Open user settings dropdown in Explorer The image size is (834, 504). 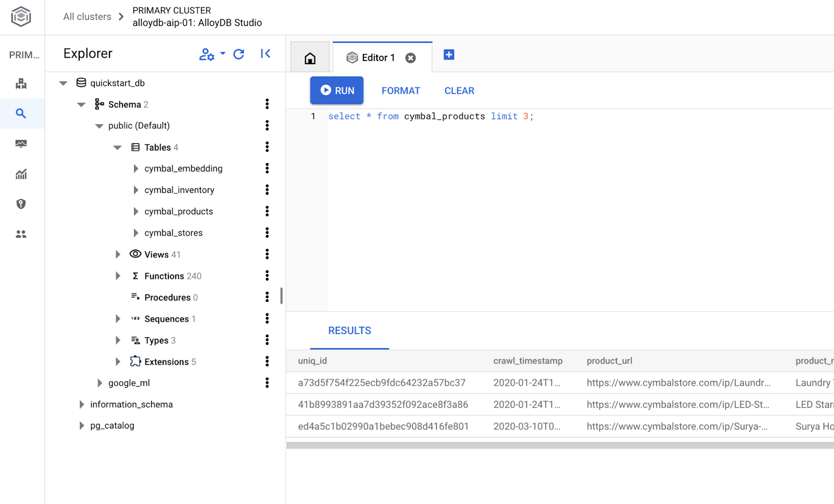tap(212, 54)
